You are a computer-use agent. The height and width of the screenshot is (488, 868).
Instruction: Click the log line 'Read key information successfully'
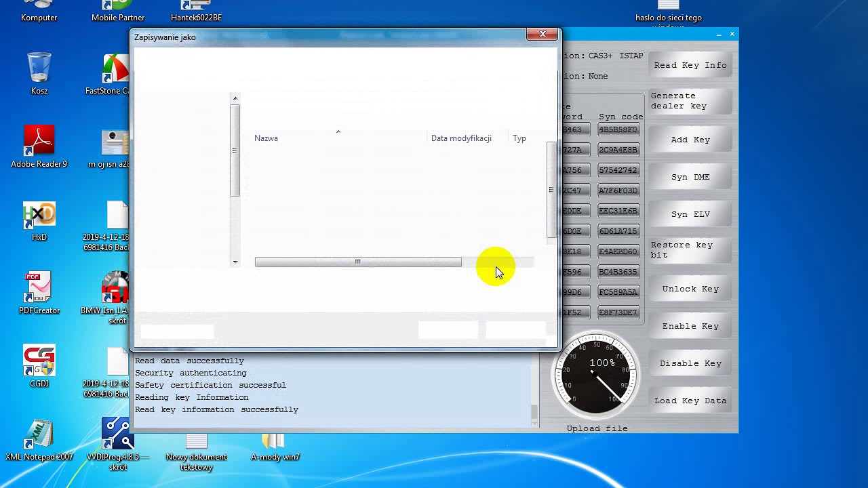216,409
